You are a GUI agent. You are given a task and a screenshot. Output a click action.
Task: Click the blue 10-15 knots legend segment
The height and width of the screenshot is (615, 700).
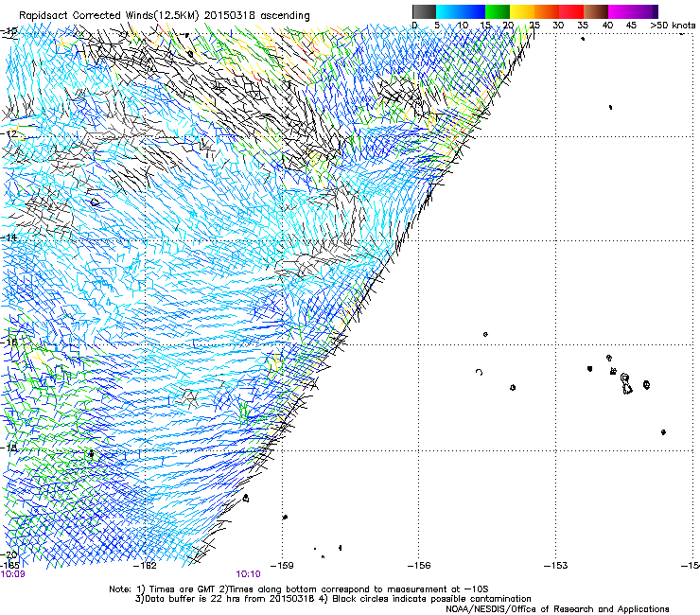pos(473,11)
